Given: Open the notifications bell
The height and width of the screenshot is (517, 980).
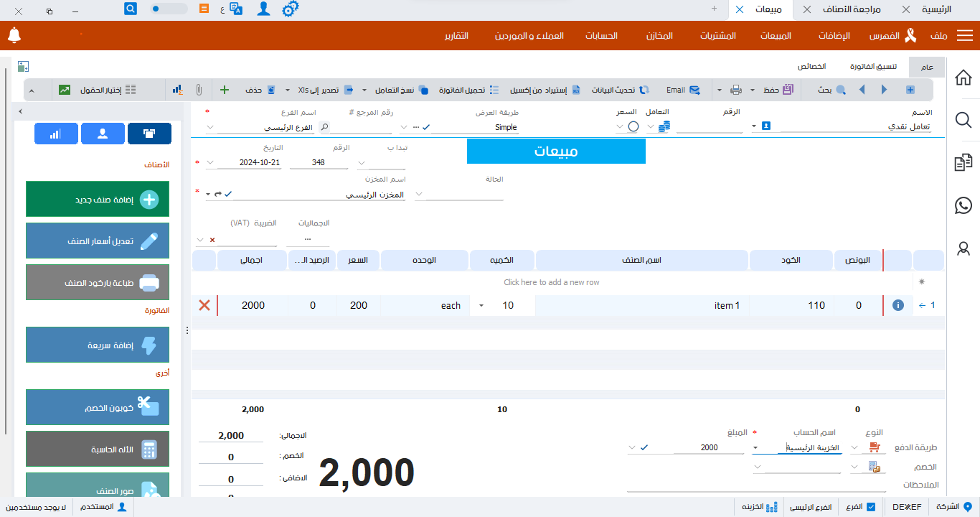Looking at the screenshot, I should pyautogui.click(x=14, y=35).
